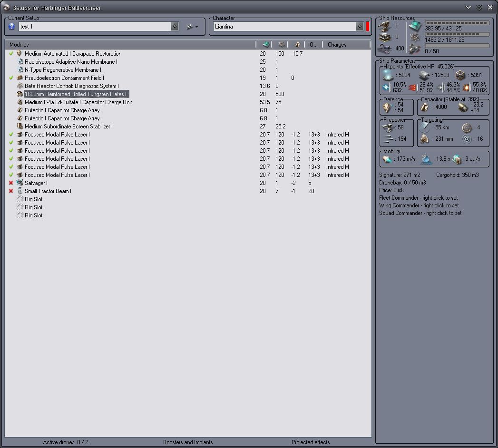Open the Active drones section

pos(66,442)
